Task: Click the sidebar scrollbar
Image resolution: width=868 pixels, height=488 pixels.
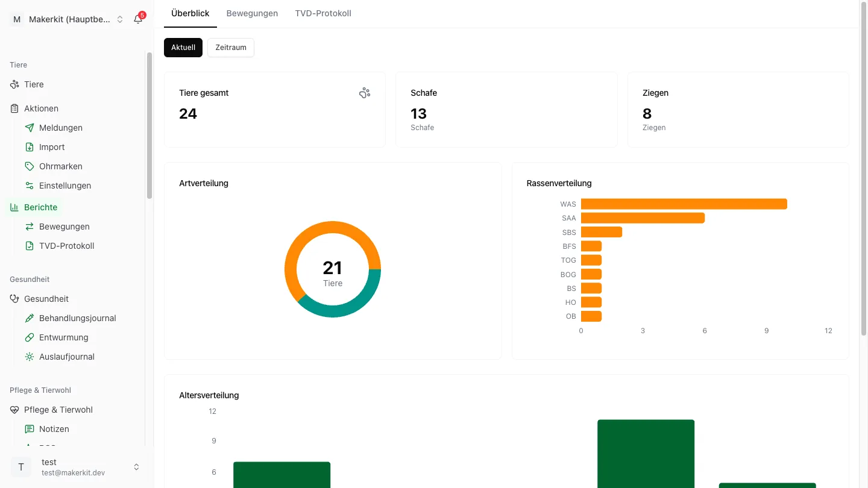Action: (x=149, y=125)
